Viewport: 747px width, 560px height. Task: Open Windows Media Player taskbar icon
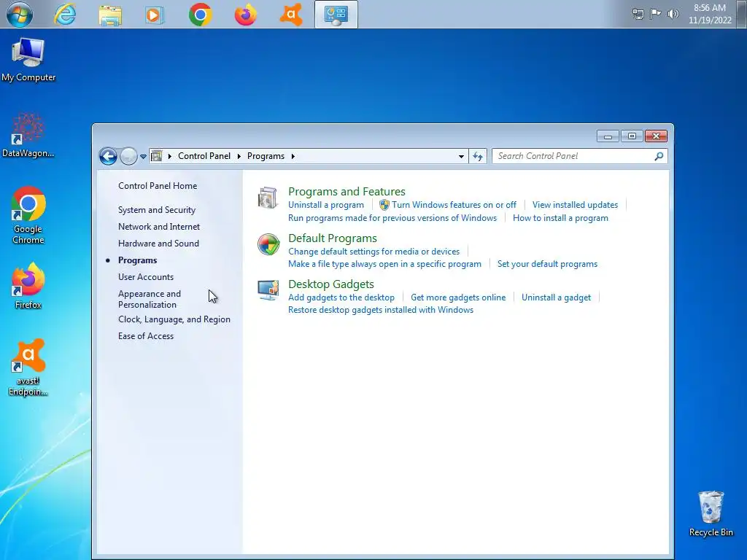click(155, 15)
